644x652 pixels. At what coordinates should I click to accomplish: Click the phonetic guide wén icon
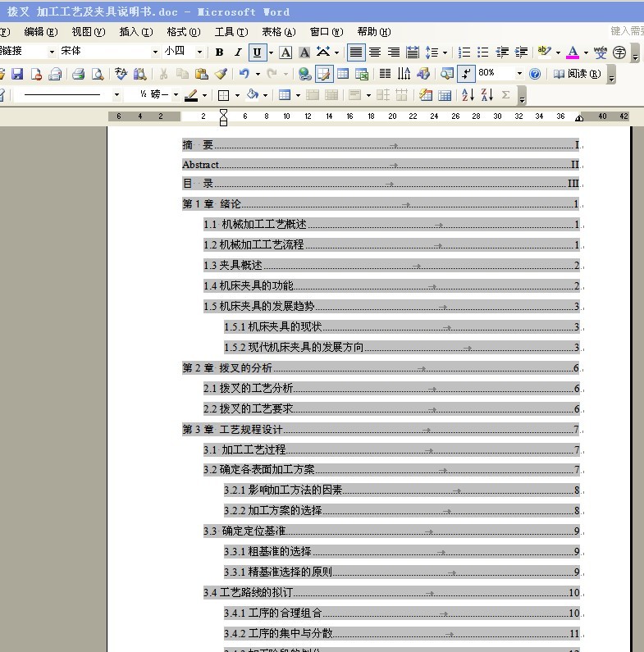pos(601,52)
